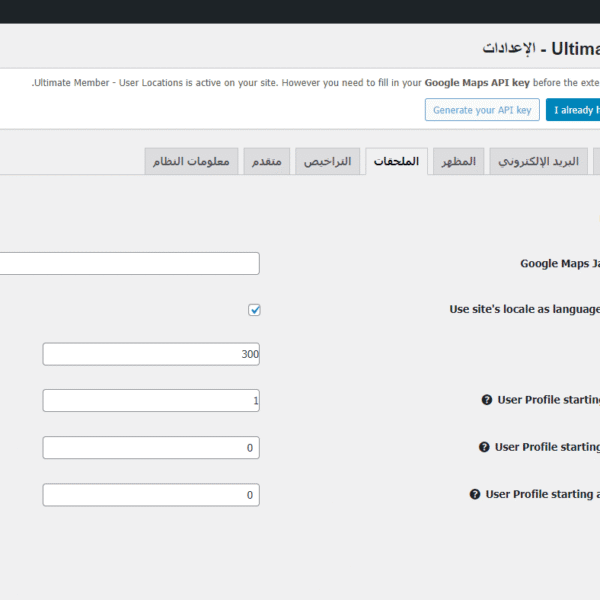The image size is (600, 600).
Task: Click the Use site's locale as language label
Action: [525, 309]
